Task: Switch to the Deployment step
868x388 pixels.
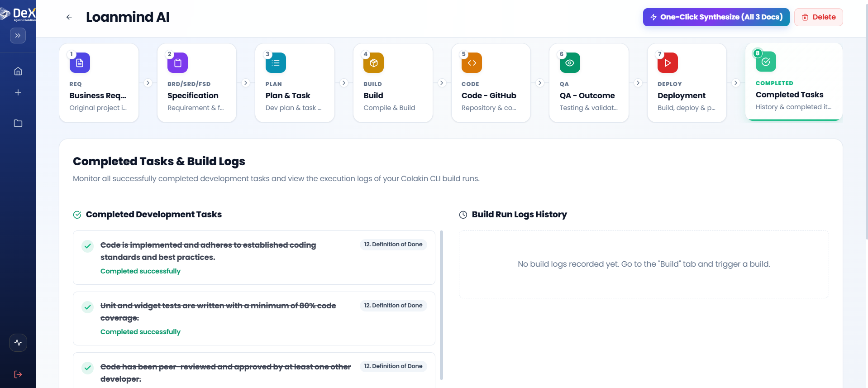Action: pos(687,83)
